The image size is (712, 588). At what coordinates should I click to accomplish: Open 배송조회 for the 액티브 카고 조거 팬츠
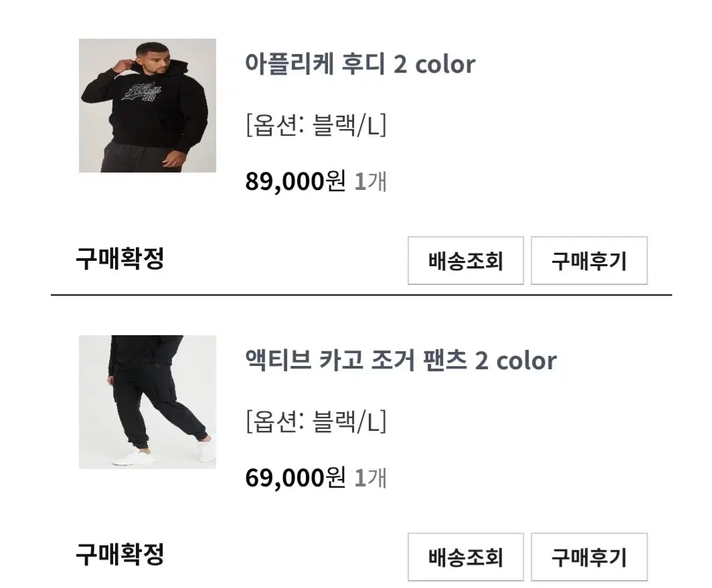pyautogui.click(x=464, y=557)
